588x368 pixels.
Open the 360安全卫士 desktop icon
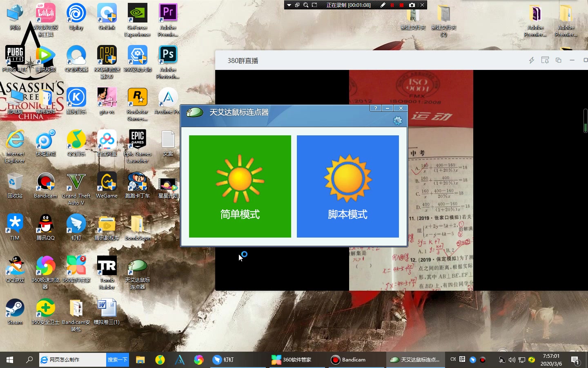pyautogui.click(x=46, y=312)
